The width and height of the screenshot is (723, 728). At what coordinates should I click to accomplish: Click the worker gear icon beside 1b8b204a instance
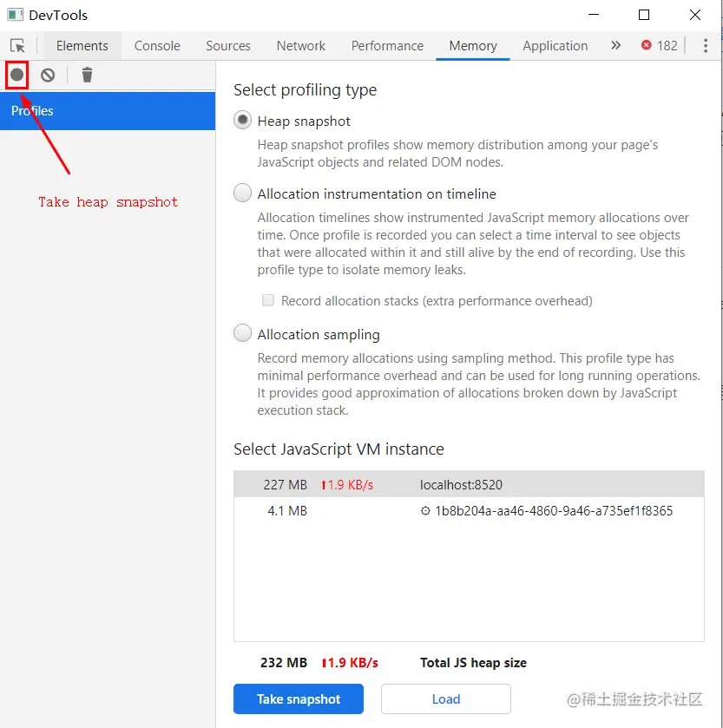[x=425, y=511]
